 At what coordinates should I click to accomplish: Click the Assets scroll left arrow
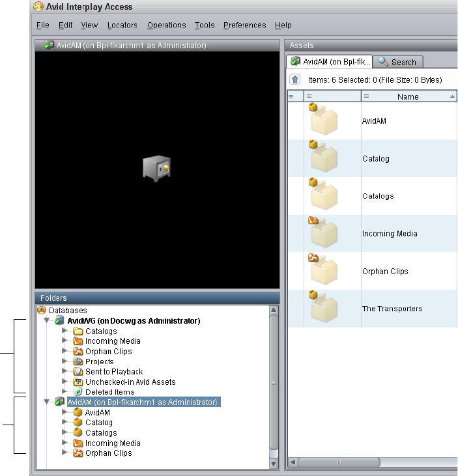pos(293,462)
